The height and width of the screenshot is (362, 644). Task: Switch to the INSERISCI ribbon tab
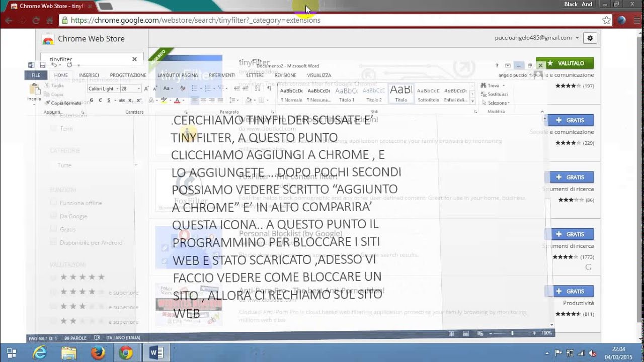click(89, 75)
